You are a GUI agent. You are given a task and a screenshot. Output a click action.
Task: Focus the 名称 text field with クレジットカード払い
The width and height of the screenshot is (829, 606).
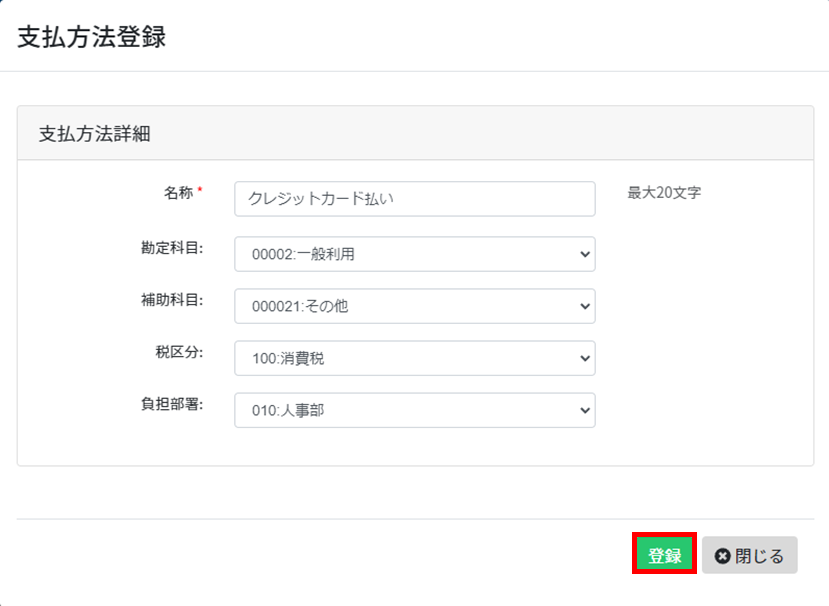pyautogui.click(x=415, y=199)
